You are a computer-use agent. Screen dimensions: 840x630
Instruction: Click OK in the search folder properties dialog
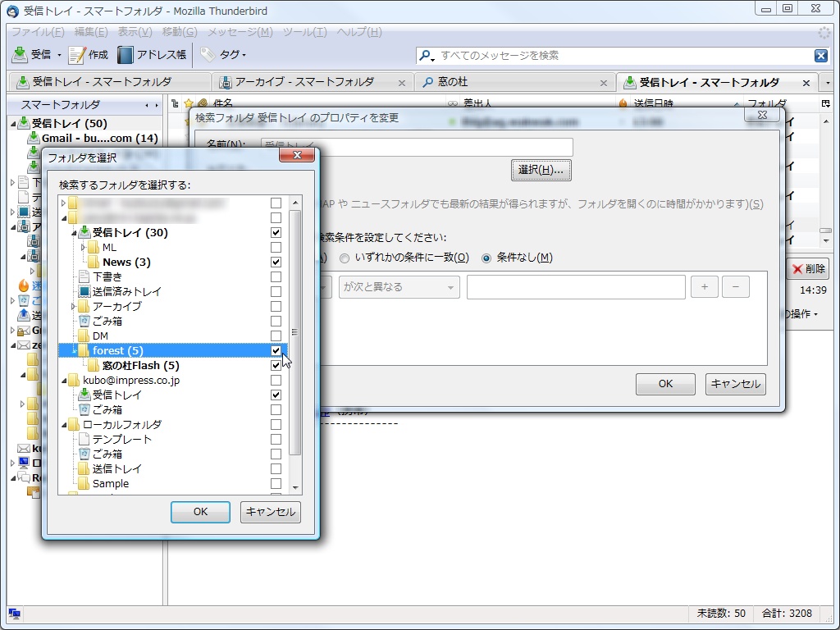tap(665, 384)
